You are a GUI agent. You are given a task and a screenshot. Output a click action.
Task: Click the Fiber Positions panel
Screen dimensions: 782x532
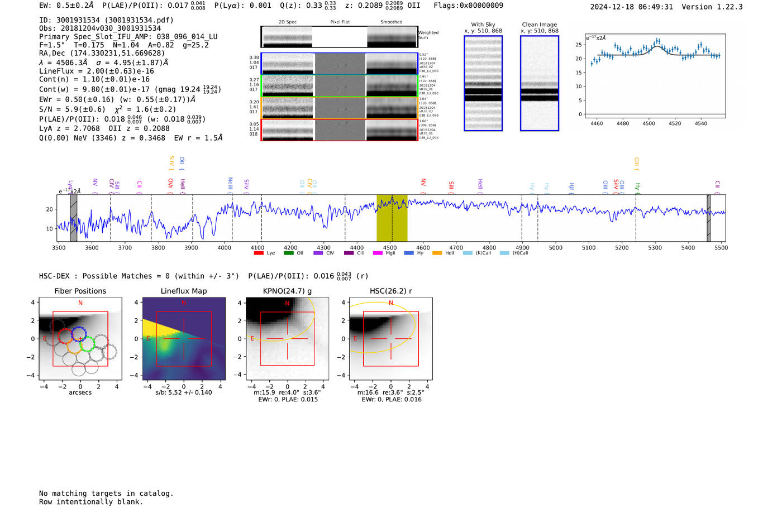[80, 339]
